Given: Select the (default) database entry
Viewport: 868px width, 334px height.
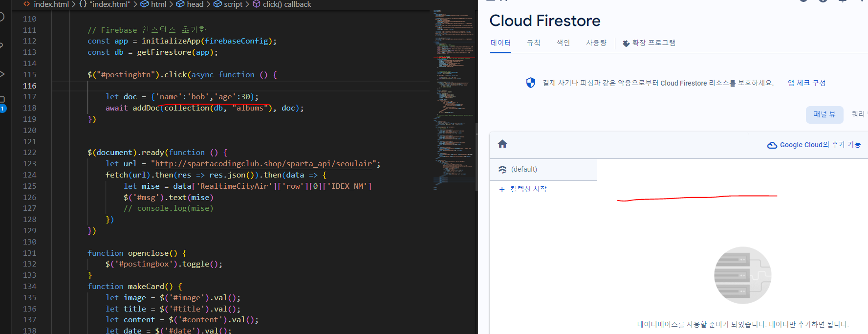Looking at the screenshot, I should coord(543,169).
